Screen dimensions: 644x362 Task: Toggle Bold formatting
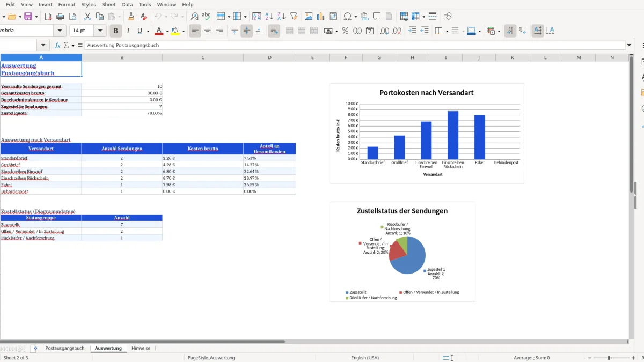(x=115, y=31)
